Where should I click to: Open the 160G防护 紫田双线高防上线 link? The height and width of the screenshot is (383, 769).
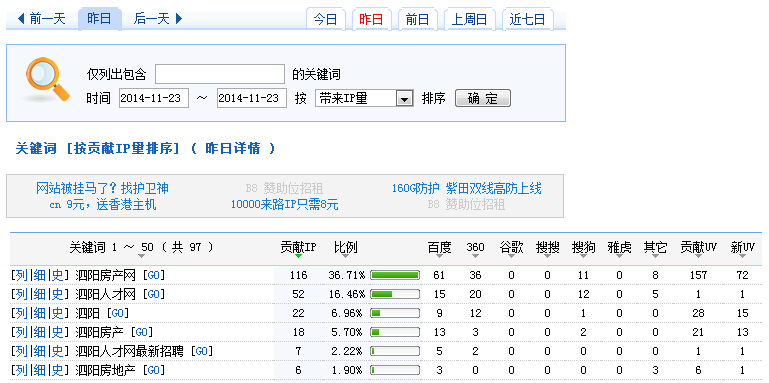tap(466, 188)
